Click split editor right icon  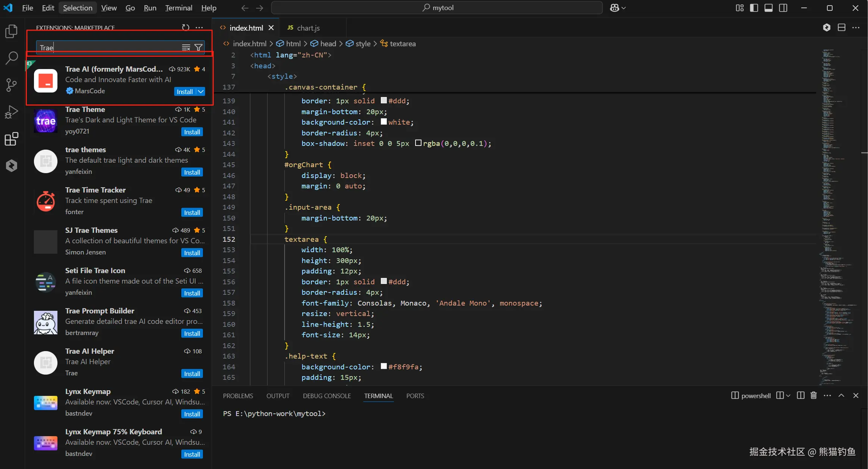(842, 28)
